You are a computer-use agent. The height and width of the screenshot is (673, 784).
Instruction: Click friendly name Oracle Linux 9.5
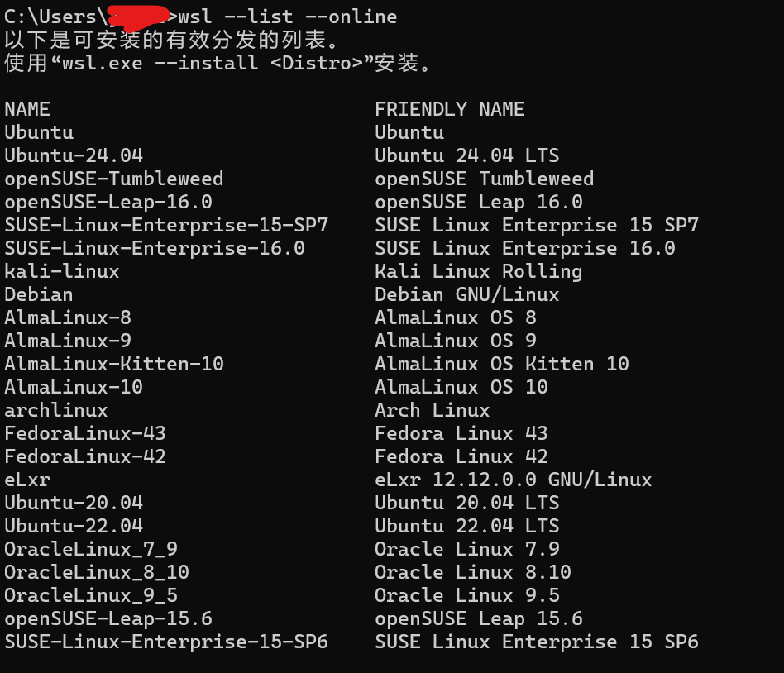(467, 595)
